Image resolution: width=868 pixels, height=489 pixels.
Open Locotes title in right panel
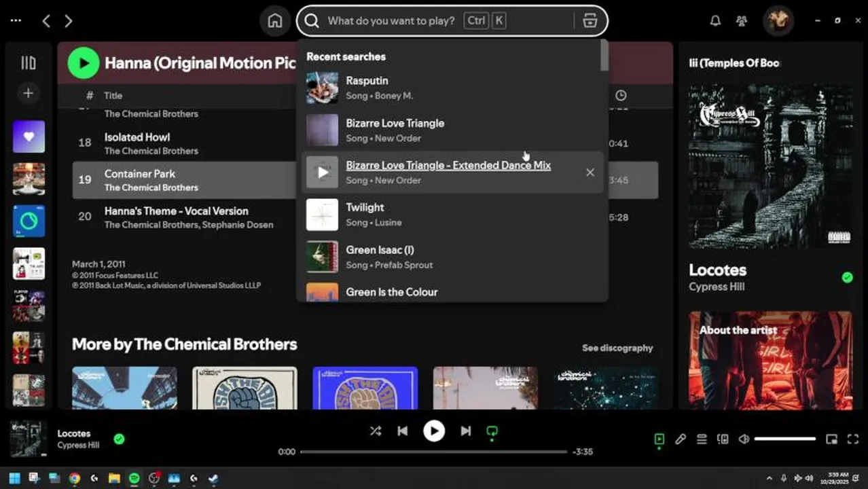(x=717, y=270)
